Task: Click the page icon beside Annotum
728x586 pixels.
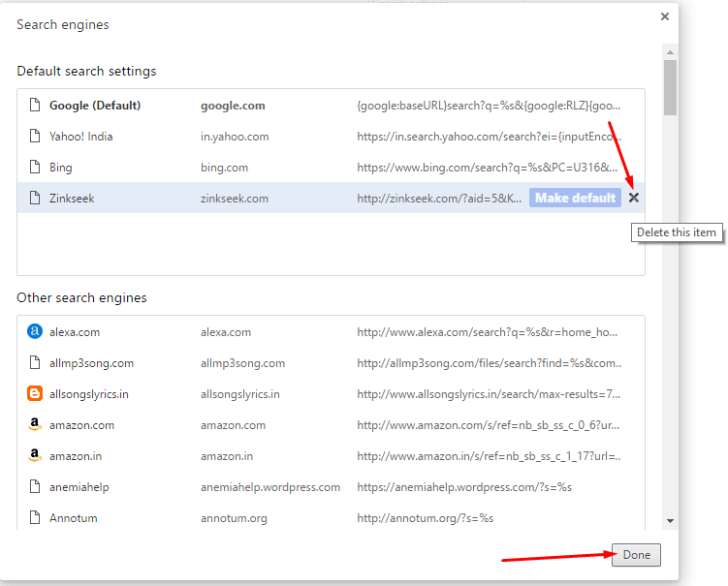Action: (35, 518)
